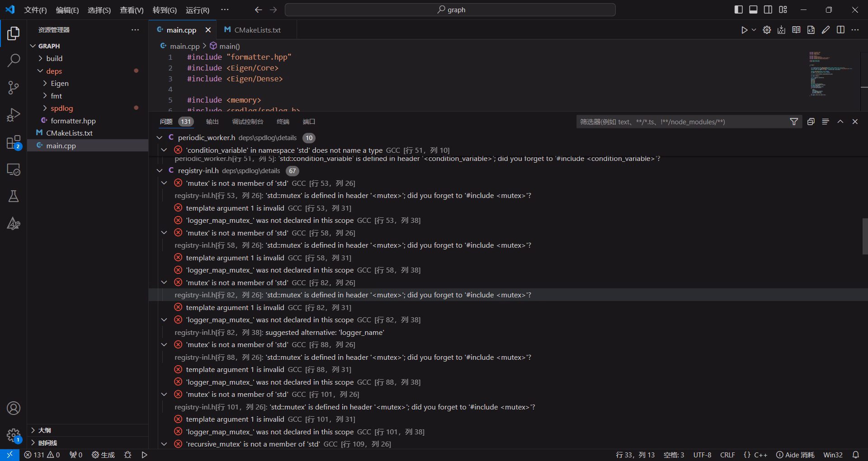Collapse registry-inl.h problems group
This screenshot has width=868, height=461.
click(160, 171)
